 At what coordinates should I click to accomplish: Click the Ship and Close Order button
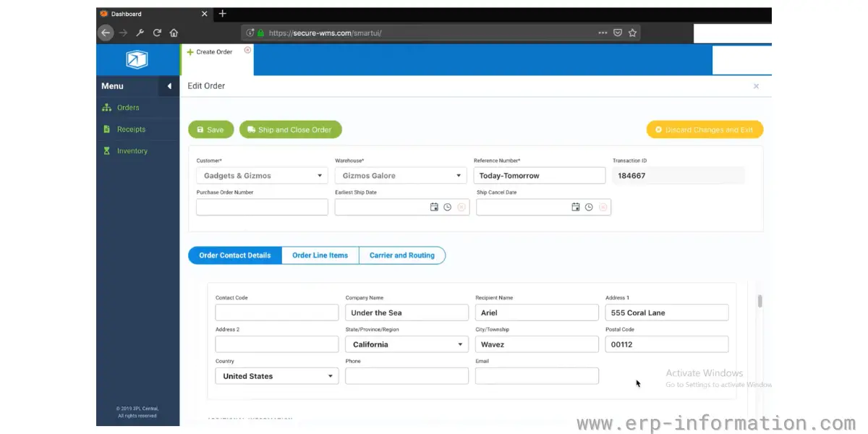[x=291, y=129]
